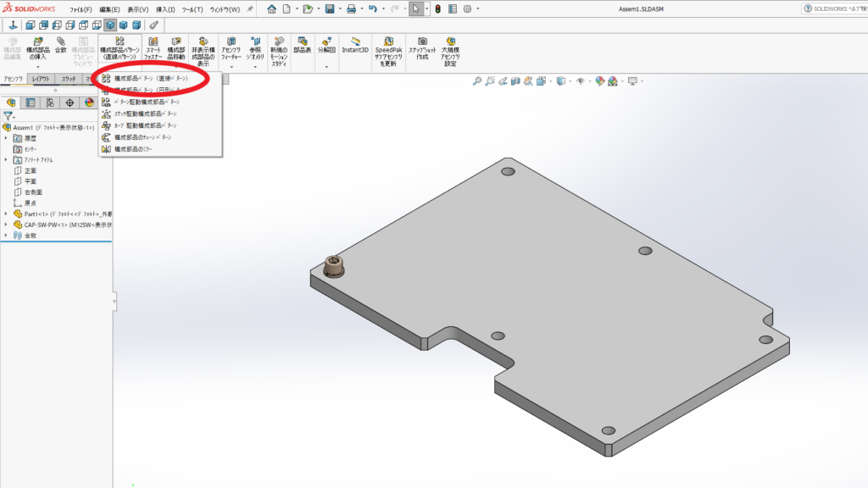Viewport: 868px width, 488px height.
Task: Expand the Part1<1> tree node
Action: click(6, 213)
